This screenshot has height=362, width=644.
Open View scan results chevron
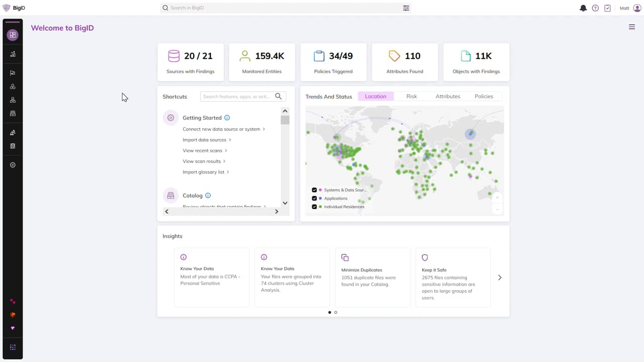[x=224, y=161]
